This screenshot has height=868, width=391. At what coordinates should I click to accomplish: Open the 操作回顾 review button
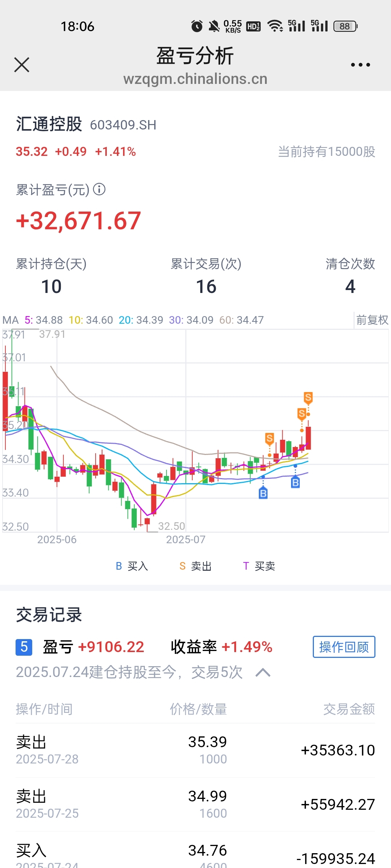(x=344, y=647)
